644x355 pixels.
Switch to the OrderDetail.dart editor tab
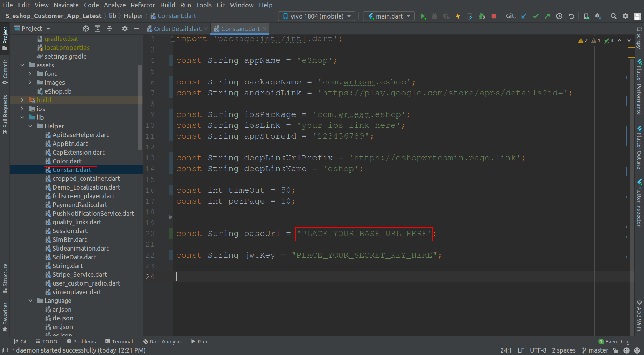[177, 29]
